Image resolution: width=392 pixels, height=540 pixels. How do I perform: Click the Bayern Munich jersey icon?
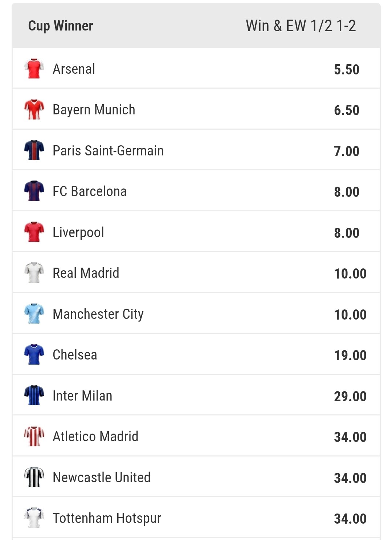tap(34, 109)
